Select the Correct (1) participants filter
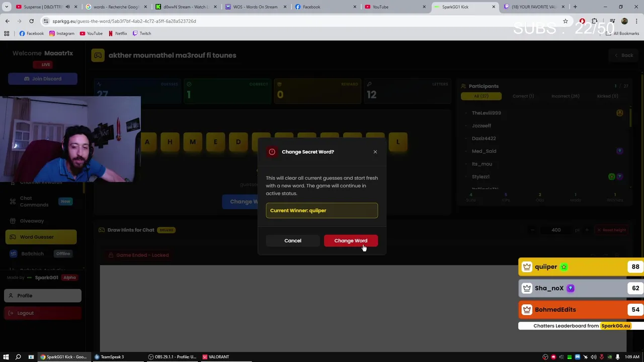The height and width of the screenshot is (362, 644). (523, 96)
